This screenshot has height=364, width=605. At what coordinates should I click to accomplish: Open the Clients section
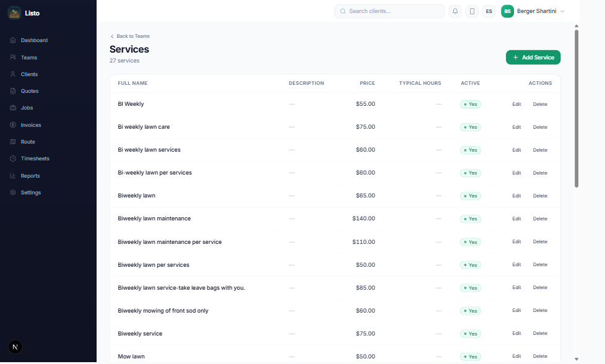click(x=29, y=74)
